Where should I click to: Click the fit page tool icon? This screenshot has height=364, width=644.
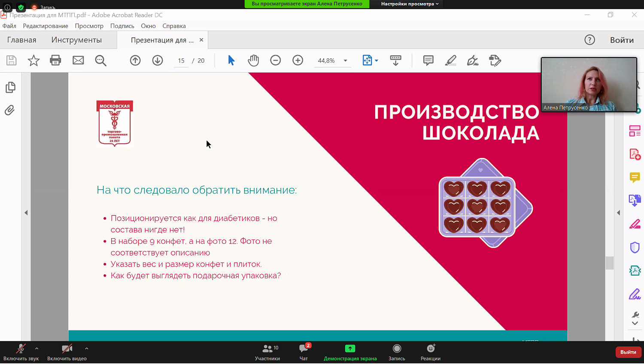[368, 61]
